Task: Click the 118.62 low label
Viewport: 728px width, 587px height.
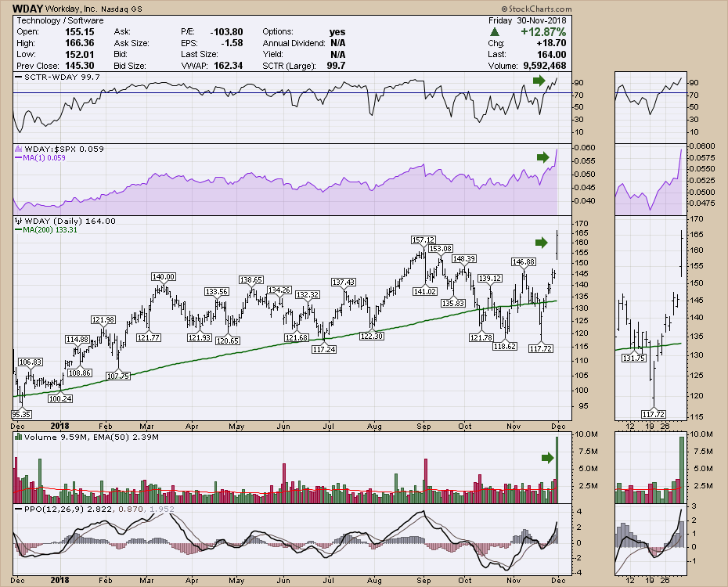Action: 505,346
